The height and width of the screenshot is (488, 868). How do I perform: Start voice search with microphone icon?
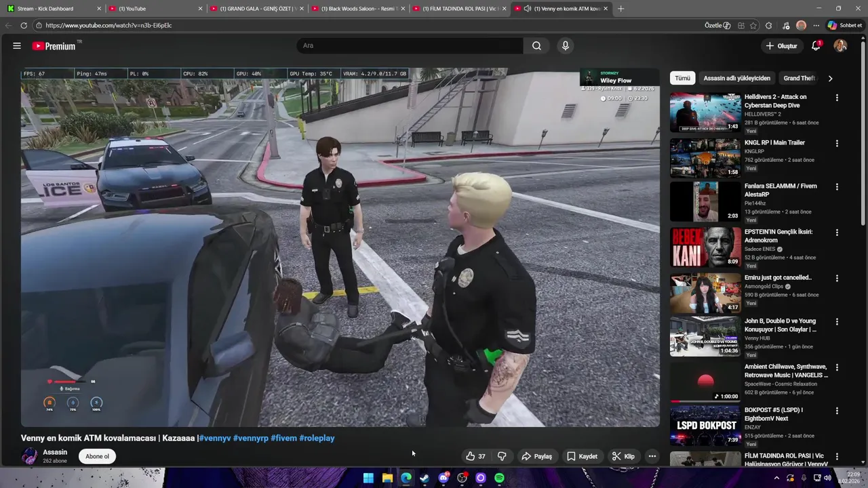[566, 46]
